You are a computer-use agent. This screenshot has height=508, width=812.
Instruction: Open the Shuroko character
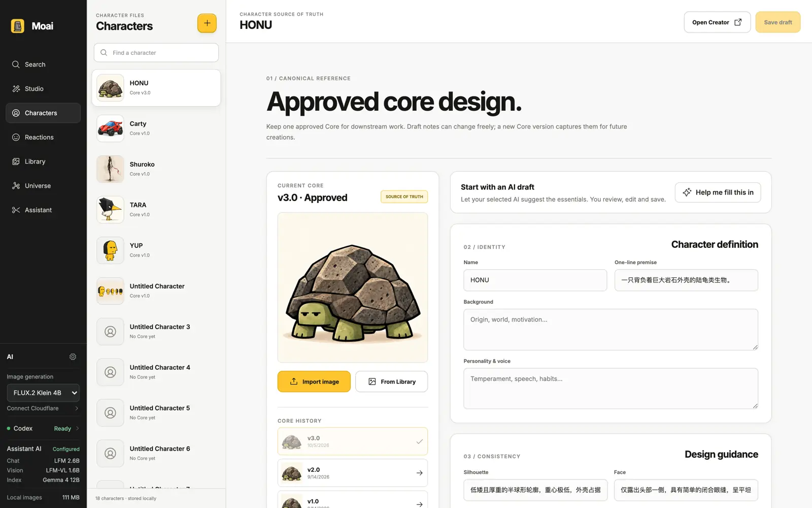coord(156,169)
